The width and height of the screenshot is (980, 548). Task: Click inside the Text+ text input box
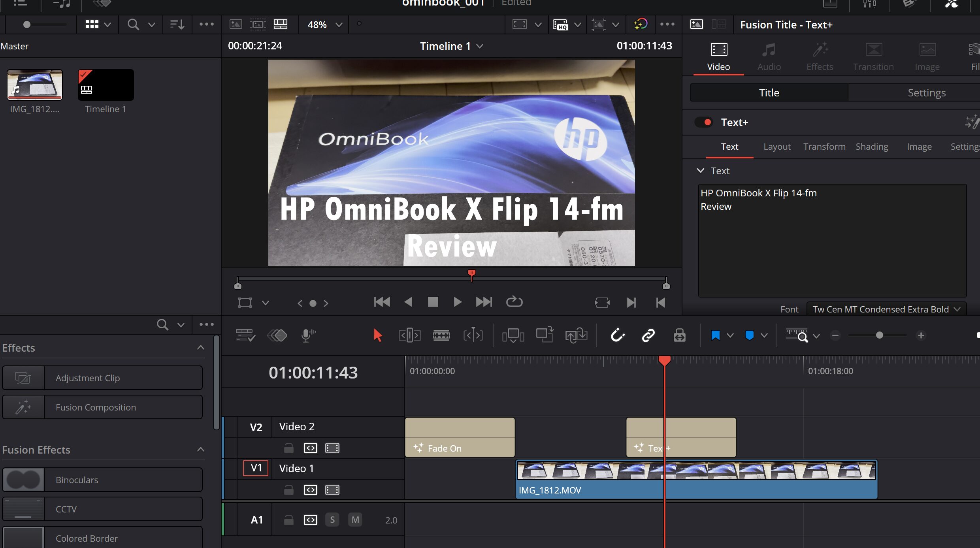tap(832, 240)
